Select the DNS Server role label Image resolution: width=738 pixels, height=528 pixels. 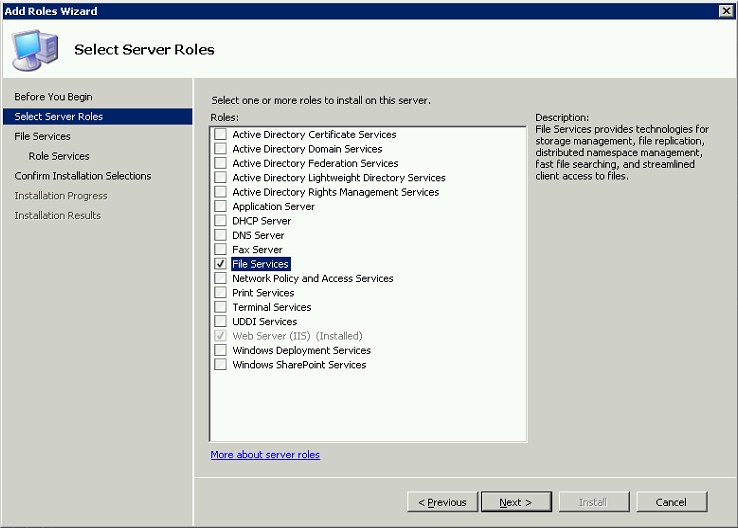pos(258,235)
